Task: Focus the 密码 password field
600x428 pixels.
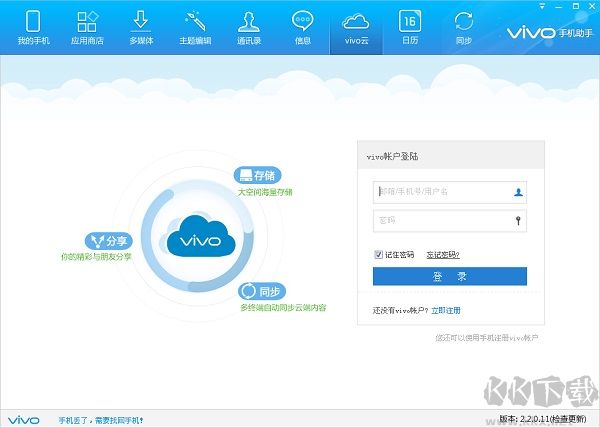Action: coord(450,221)
